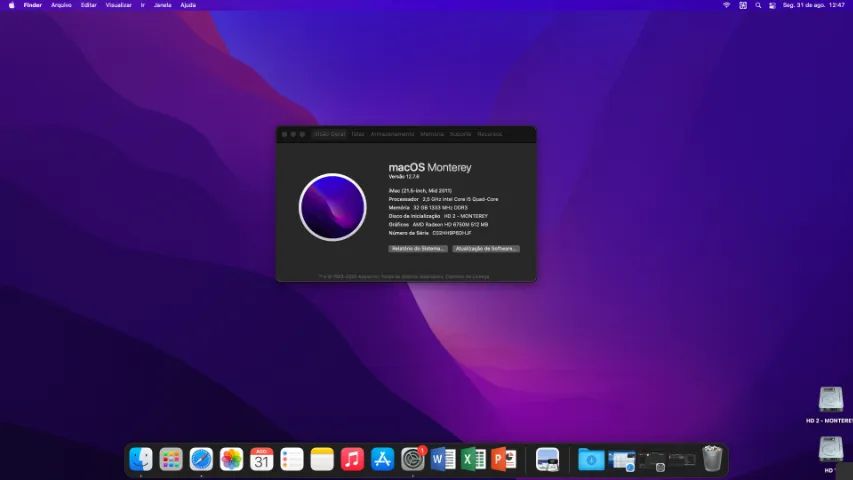This screenshot has width=853, height=480.
Task: Open System Preferences with notification badge
Action: point(413,459)
